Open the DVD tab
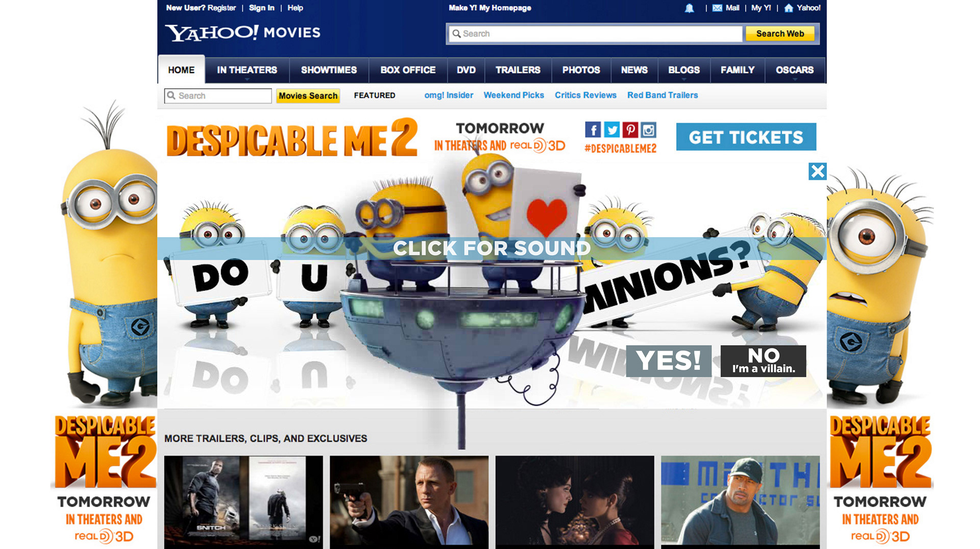The image size is (980, 549). coord(466,70)
